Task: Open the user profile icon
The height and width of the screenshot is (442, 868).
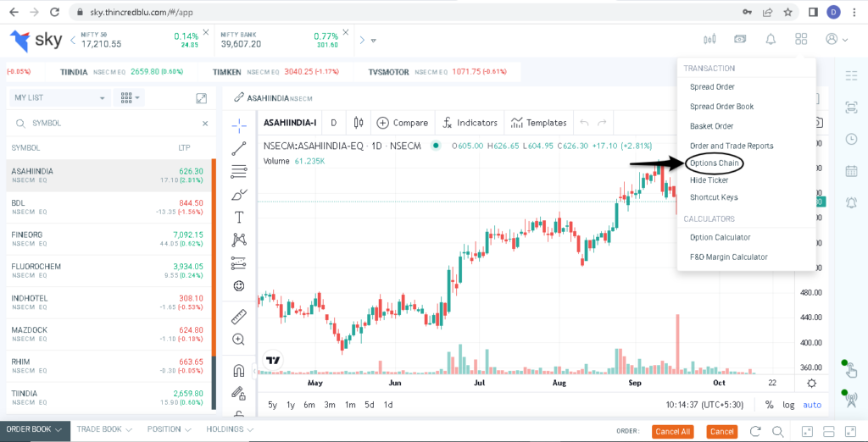Action: click(x=832, y=39)
